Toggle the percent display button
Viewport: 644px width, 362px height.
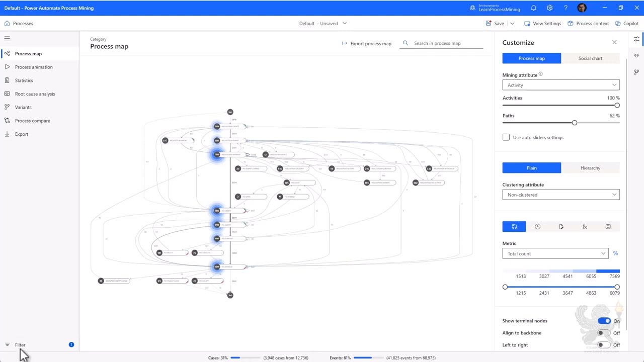point(615,253)
